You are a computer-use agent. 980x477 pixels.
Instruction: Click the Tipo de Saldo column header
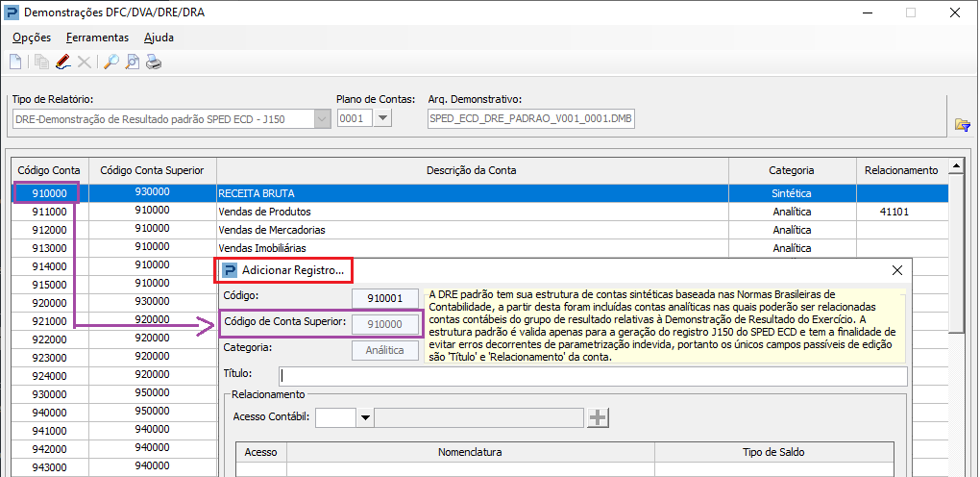point(773,452)
